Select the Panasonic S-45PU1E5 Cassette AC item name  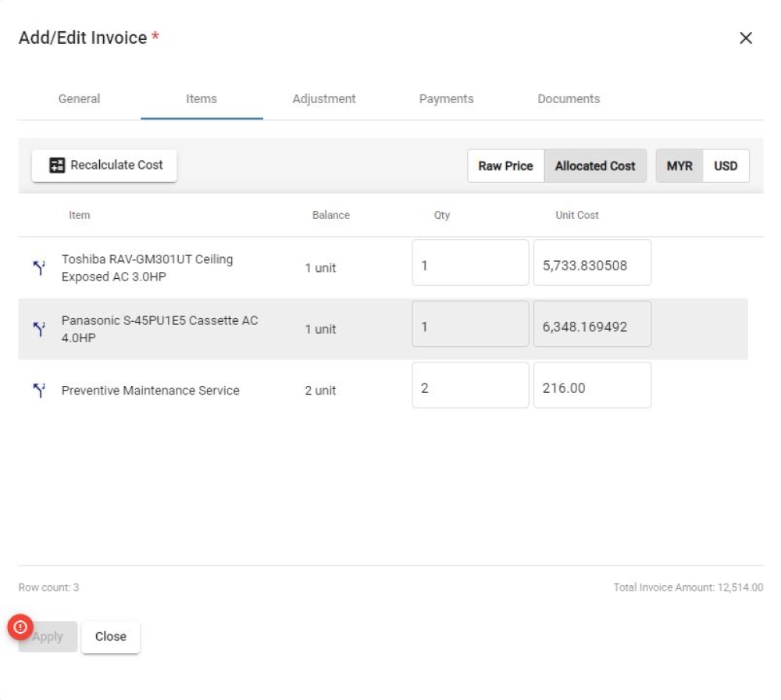[159, 330]
